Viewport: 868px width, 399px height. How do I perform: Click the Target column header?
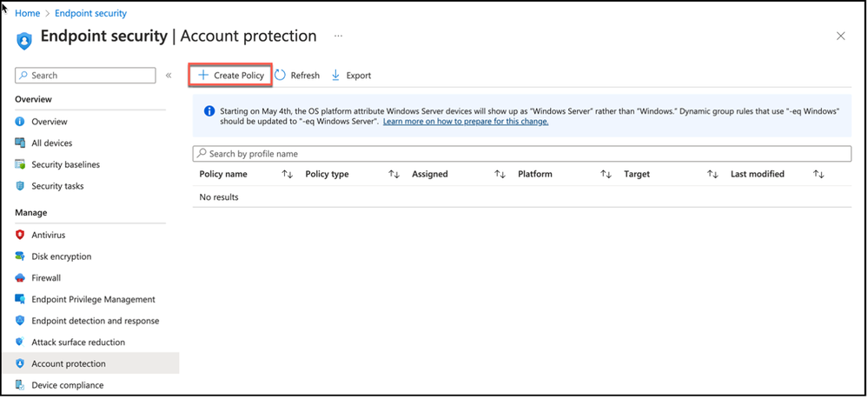click(637, 174)
